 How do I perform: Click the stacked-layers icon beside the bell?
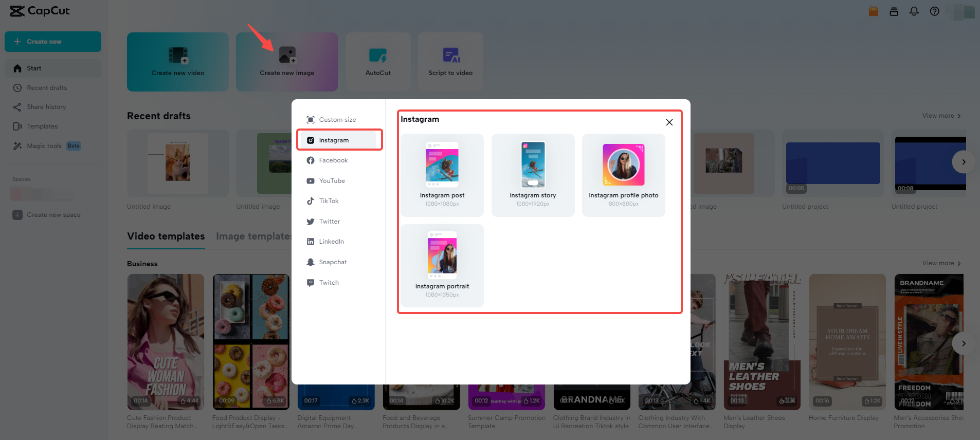pos(894,11)
